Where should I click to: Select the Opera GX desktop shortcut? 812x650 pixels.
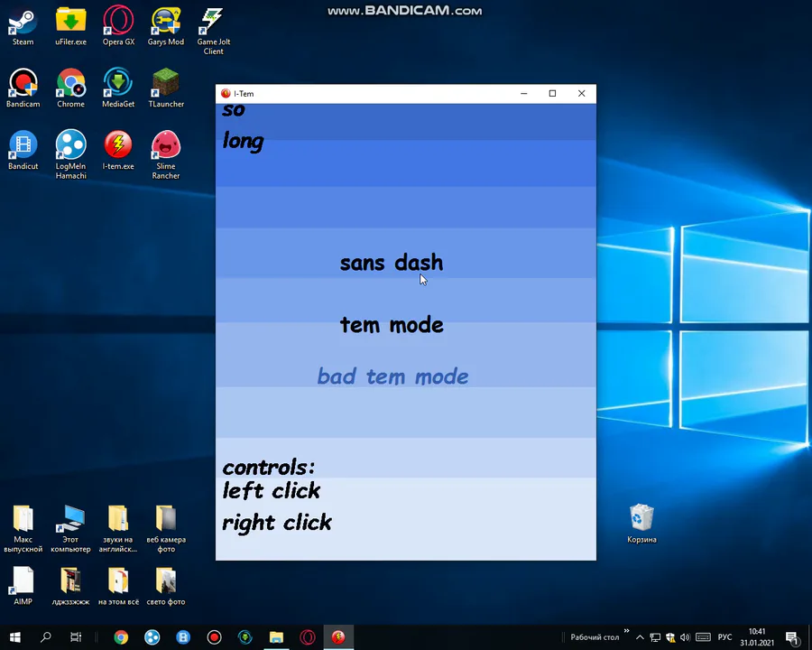pyautogui.click(x=118, y=26)
